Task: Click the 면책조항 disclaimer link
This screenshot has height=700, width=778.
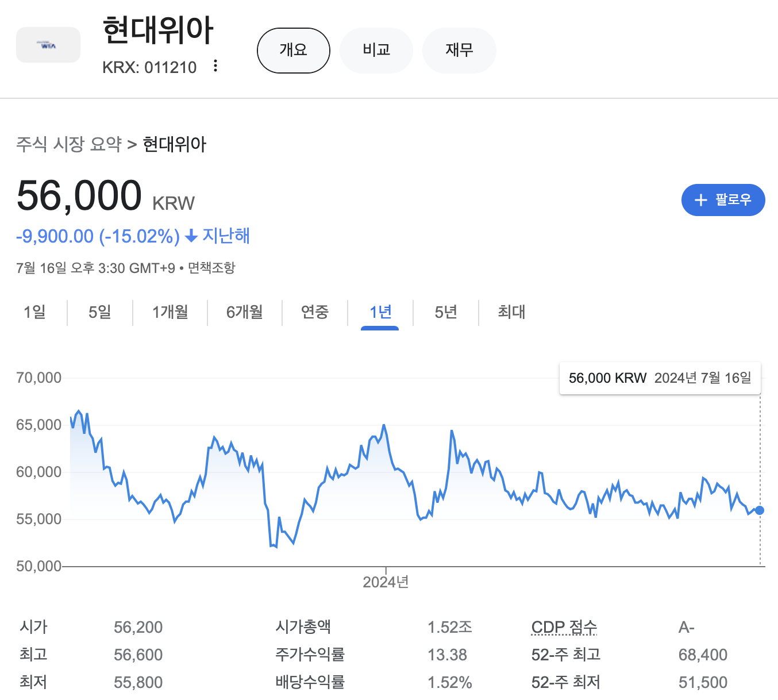Action: 212,268
